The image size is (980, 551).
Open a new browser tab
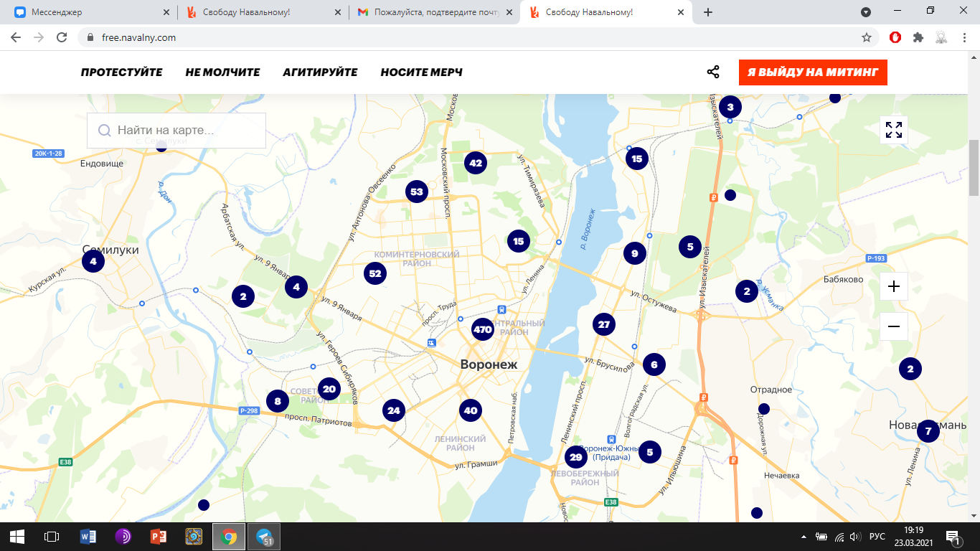(708, 12)
